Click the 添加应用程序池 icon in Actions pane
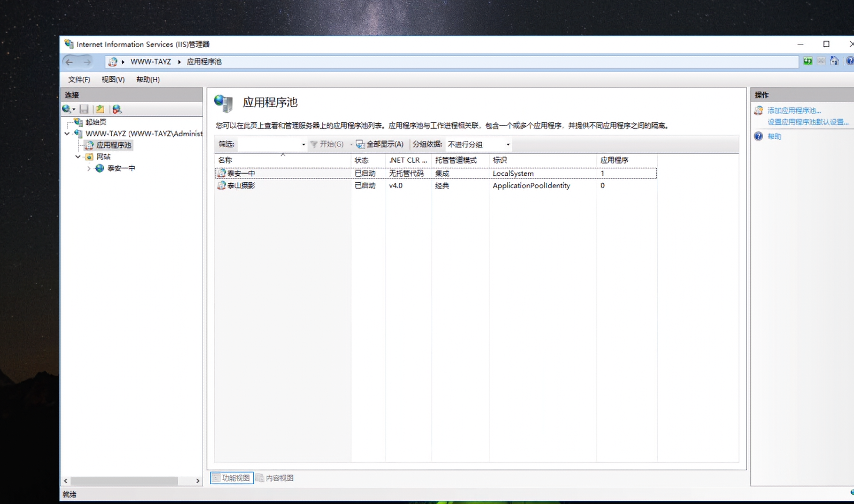Screen dimensions: 854x504 758,111
